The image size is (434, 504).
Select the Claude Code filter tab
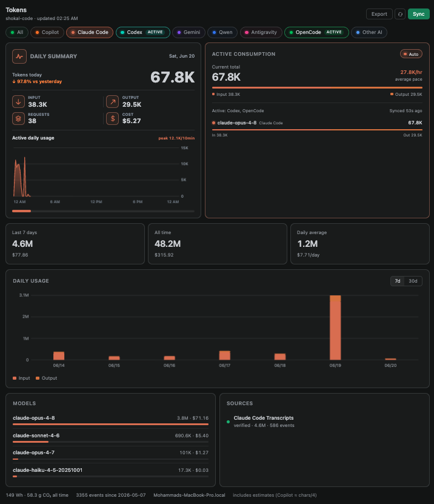click(90, 32)
